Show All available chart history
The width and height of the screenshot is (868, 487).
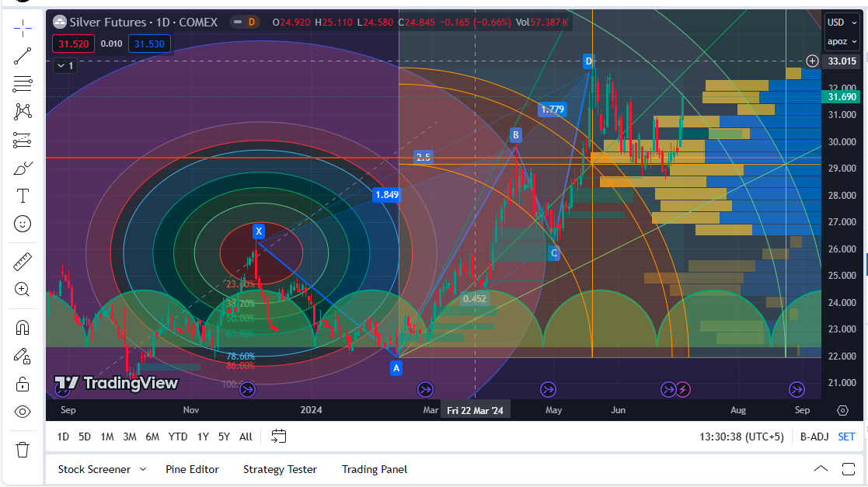tap(246, 437)
